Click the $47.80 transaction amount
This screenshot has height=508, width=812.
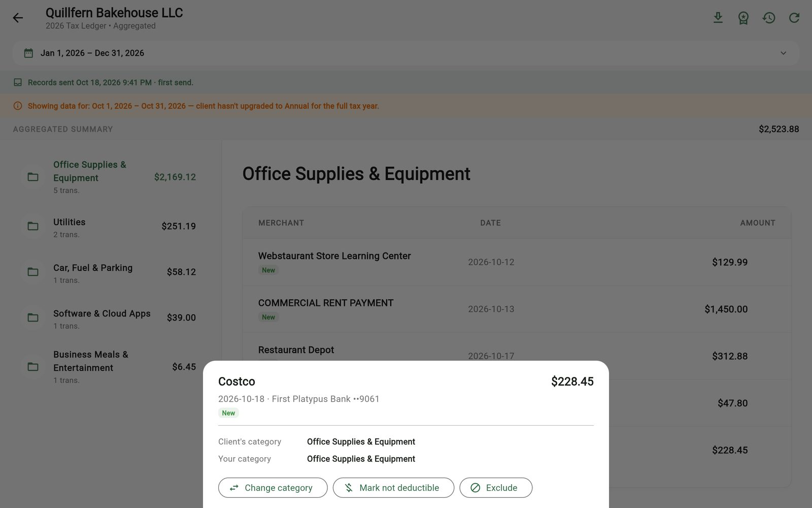pos(732,403)
